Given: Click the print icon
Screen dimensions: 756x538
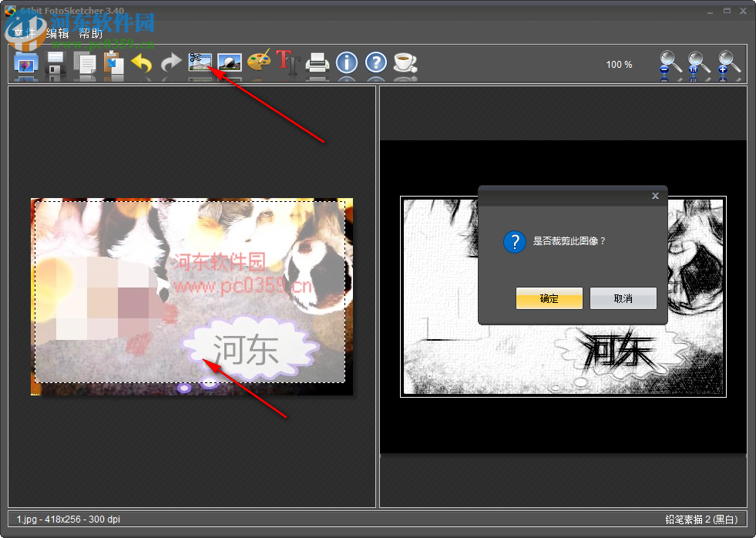Looking at the screenshot, I should click(x=318, y=64).
